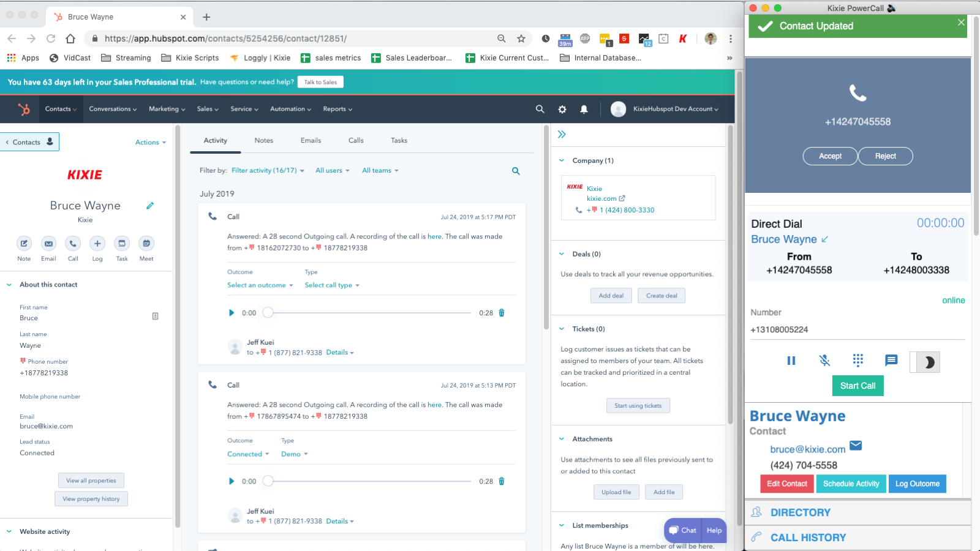The image size is (980, 551).
Task: Open the Kixie dialpad icon
Action: pos(858,360)
